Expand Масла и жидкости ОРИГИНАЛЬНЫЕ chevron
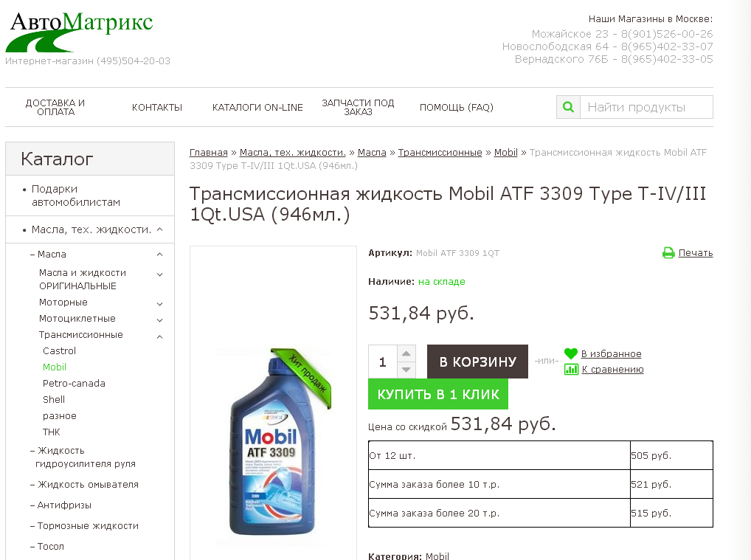This screenshot has width=751, height=560. 160,274
